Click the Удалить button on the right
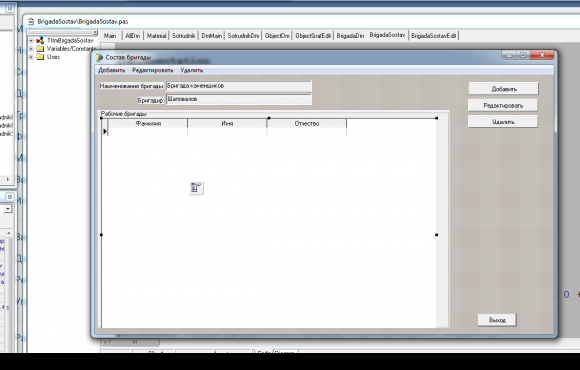 click(x=503, y=122)
